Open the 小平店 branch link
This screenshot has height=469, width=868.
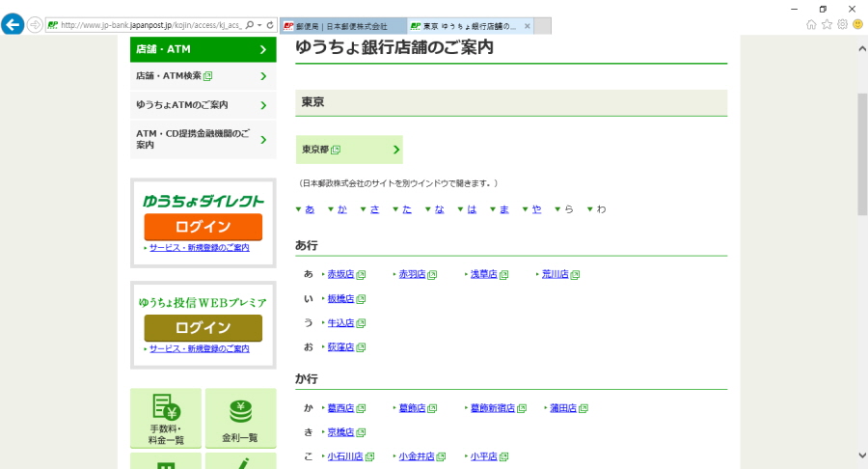click(x=484, y=456)
